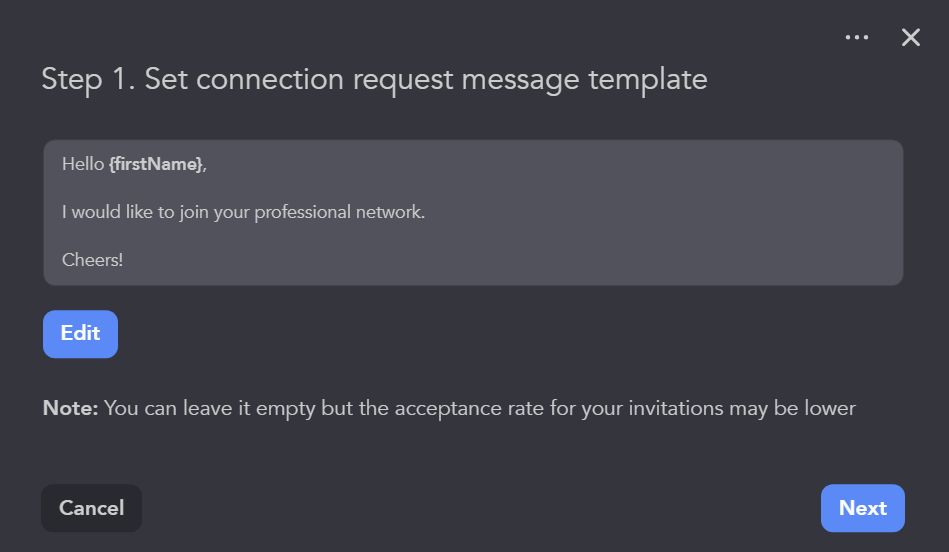The width and height of the screenshot is (949, 552).
Task: Click the word Hello in template
Action: 83,164
